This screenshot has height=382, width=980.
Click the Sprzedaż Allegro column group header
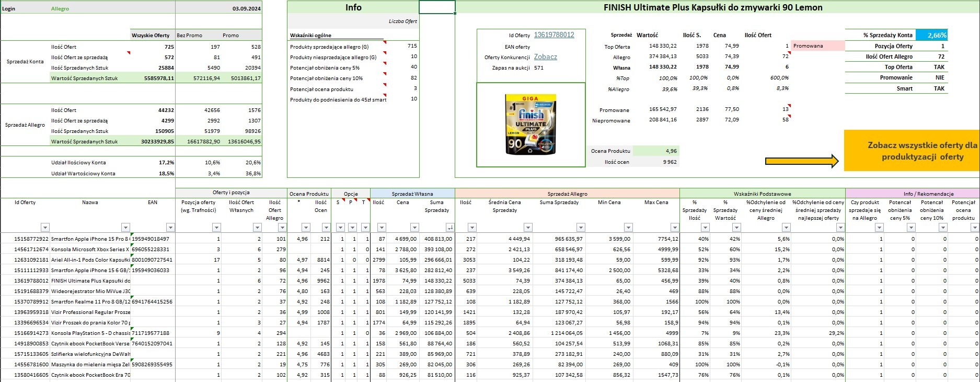[567, 194]
